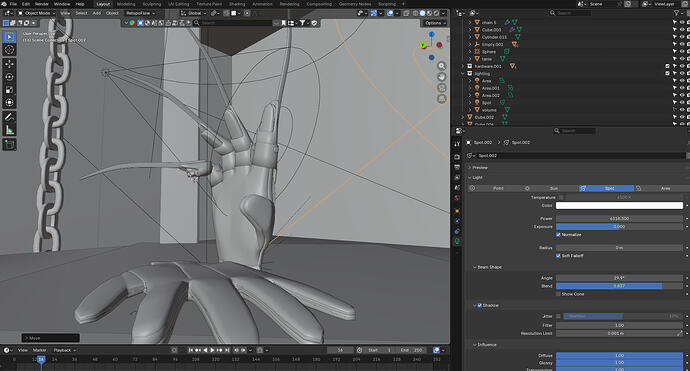Switch perspective/orthographic grid icon
The image size is (690, 371).
pos(441,99)
